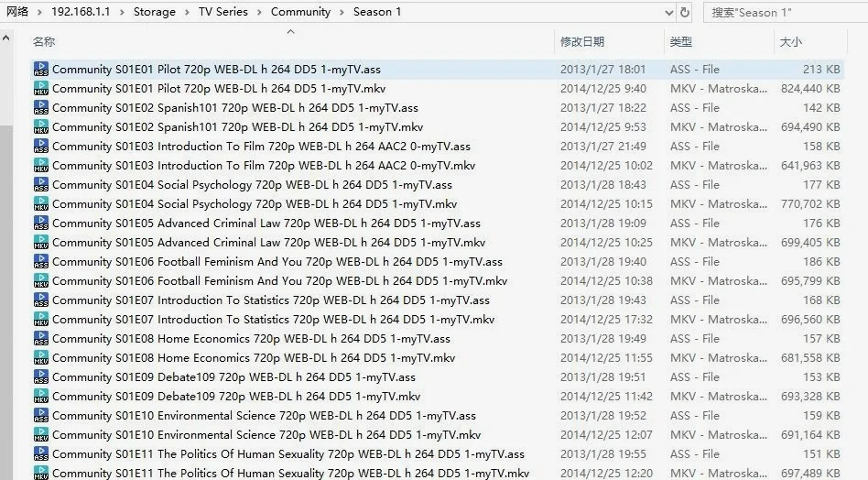
Task: Click the left navigation pane scrollbar thumb
Action: [x=5, y=301]
